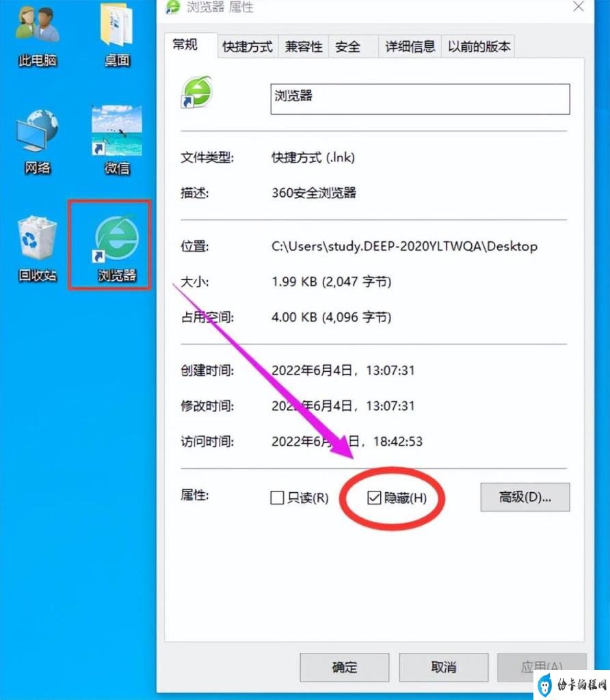This screenshot has height=700, width=610.
Task: Click the 取消 button
Action: [443, 667]
